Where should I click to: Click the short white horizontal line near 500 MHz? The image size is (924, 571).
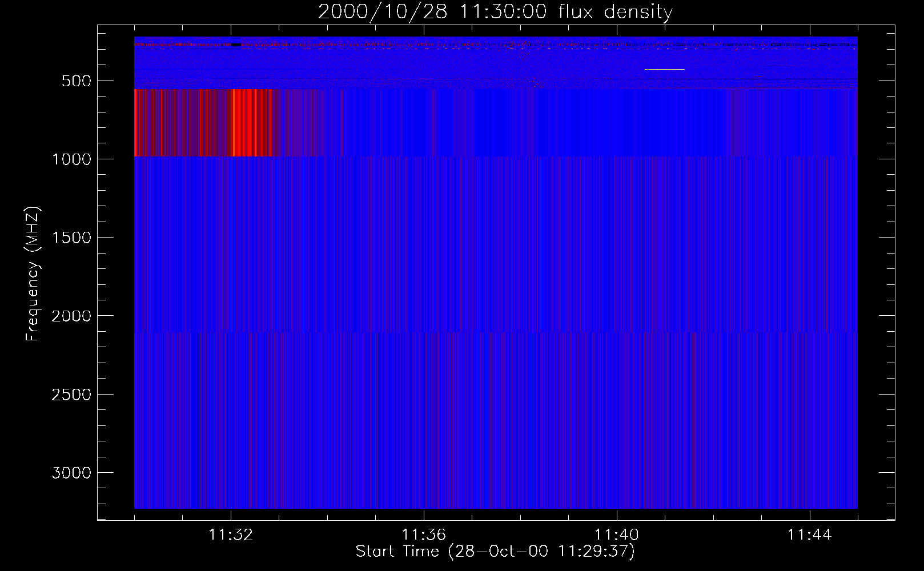click(x=664, y=69)
